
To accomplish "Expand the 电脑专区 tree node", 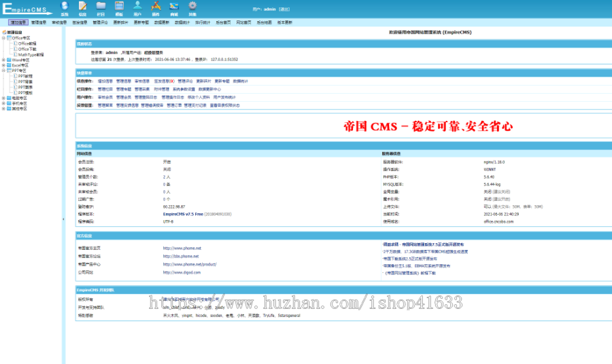I will pyautogui.click(x=3, y=98).
